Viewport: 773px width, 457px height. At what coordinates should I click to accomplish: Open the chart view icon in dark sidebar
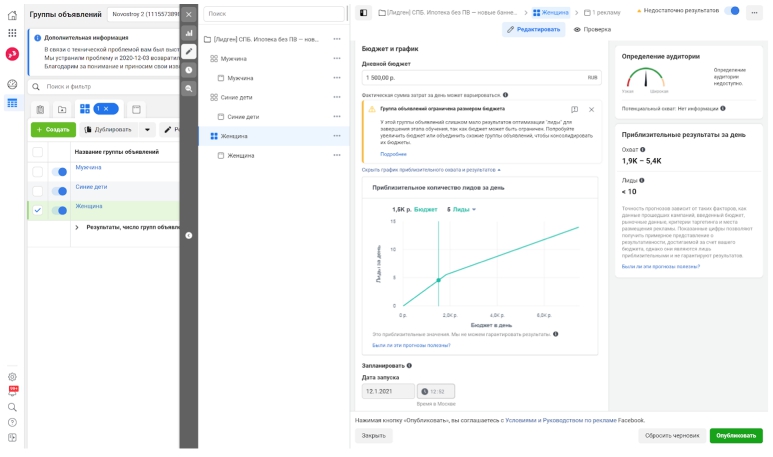pyautogui.click(x=189, y=33)
